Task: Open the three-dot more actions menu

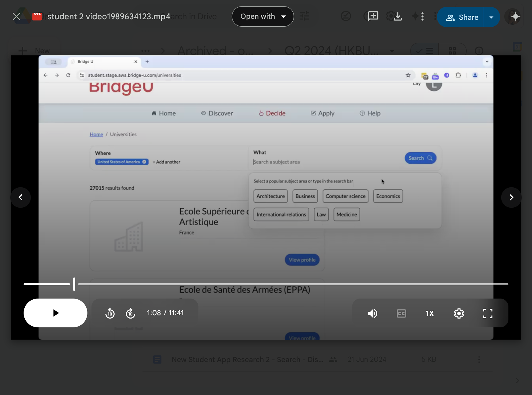Action: coord(422,17)
